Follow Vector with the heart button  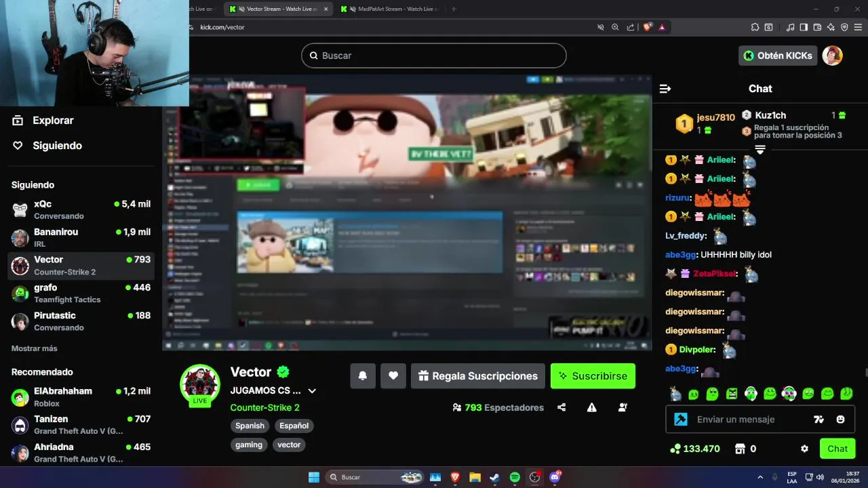click(x=393, y=376)
